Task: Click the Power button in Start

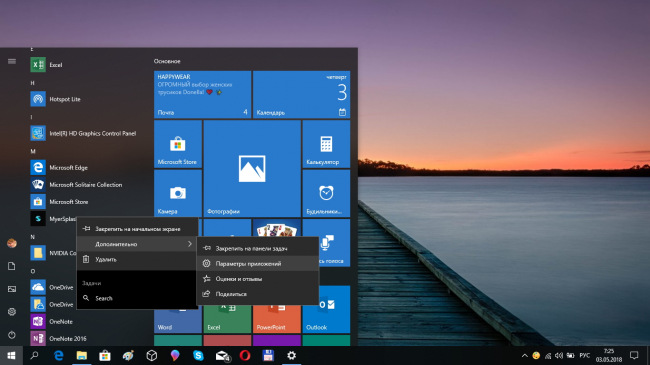Action: [12, 334]
